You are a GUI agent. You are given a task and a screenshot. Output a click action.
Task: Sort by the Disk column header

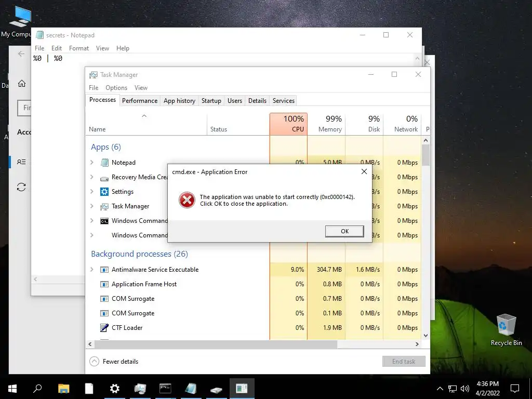(x=364, y=124)
